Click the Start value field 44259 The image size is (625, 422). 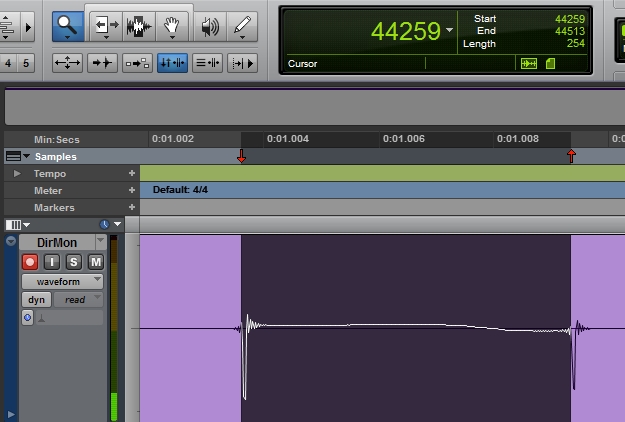(x=569, y=19)
